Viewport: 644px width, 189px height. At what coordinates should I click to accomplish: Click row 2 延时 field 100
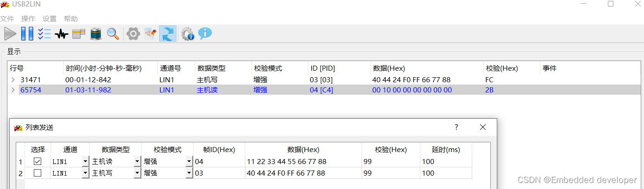pyautogui.click(x=446, y=173)
